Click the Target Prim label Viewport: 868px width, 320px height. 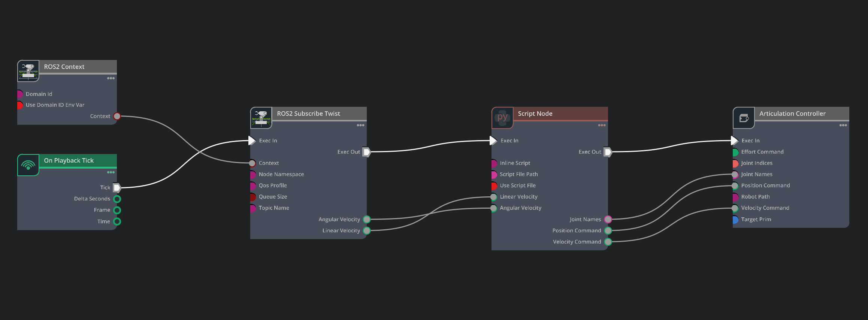[x=756, y=219]
